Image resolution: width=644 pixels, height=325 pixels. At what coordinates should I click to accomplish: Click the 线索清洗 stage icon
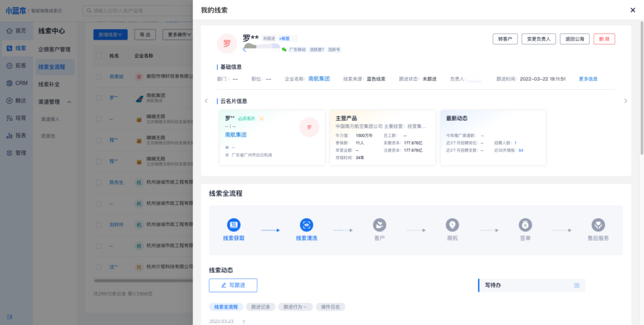[x=306, y=225]
